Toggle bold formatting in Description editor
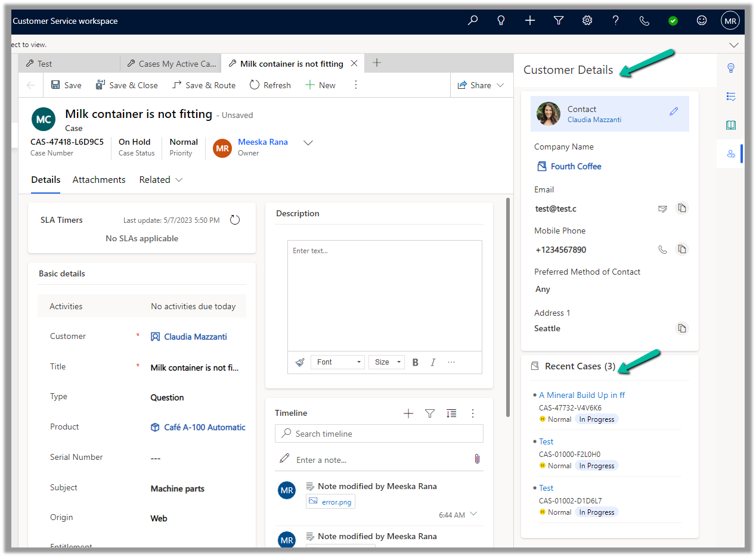 tap(416, 362)
